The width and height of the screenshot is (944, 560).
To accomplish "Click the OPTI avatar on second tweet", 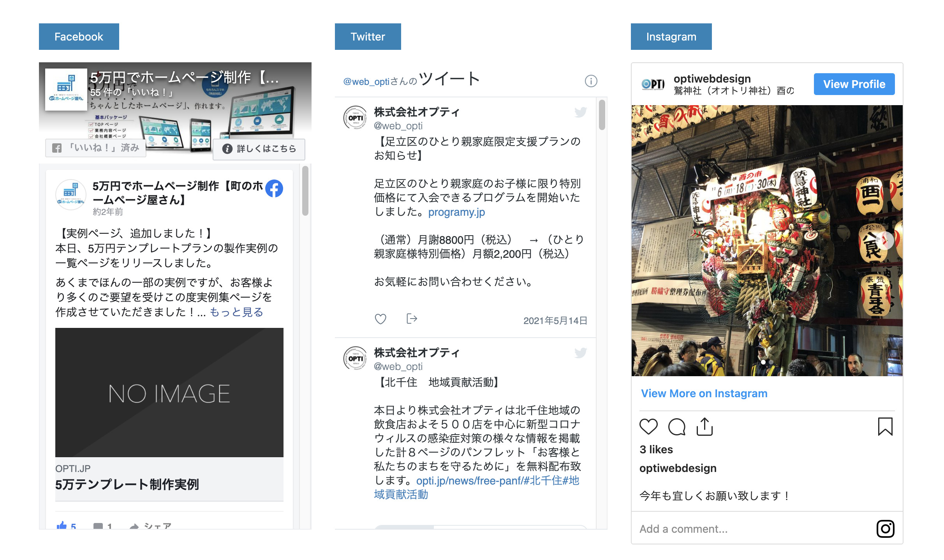I will coord(355,358).
